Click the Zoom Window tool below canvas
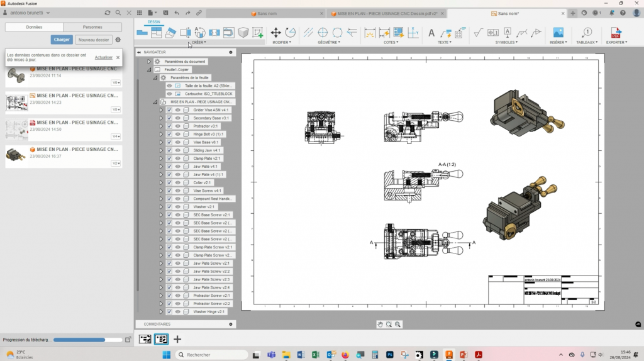Image resolution: width=644 pixels, height=361 pixels. click(x=389, y=325)
